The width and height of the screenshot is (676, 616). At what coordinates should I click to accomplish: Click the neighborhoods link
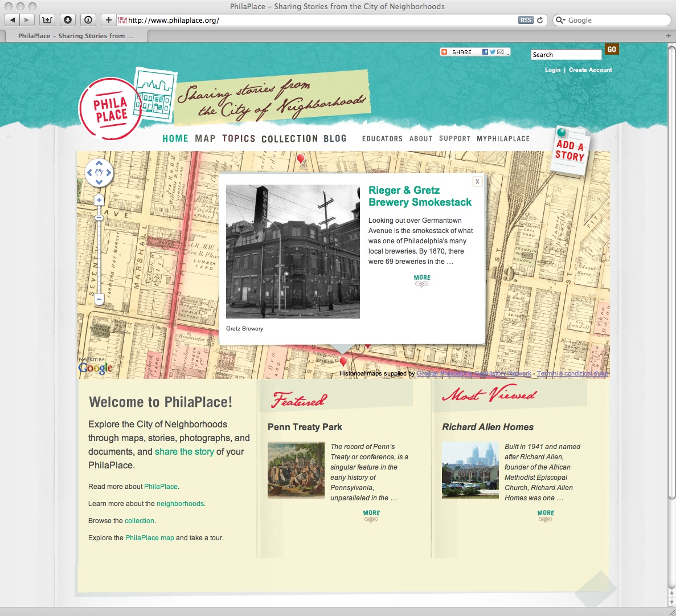[180, 504]
